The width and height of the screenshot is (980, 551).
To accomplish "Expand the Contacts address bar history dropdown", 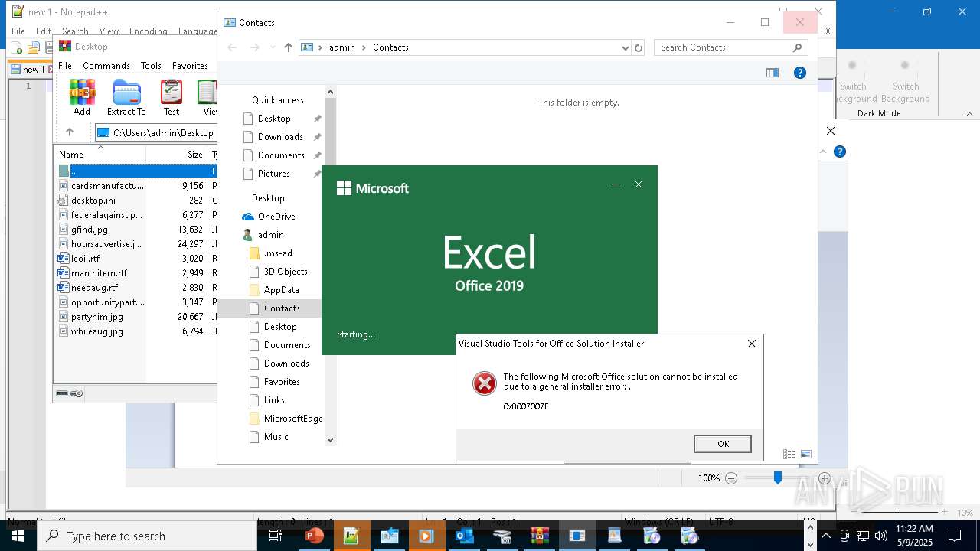I will pyautogui.click(x=626, y=47).
